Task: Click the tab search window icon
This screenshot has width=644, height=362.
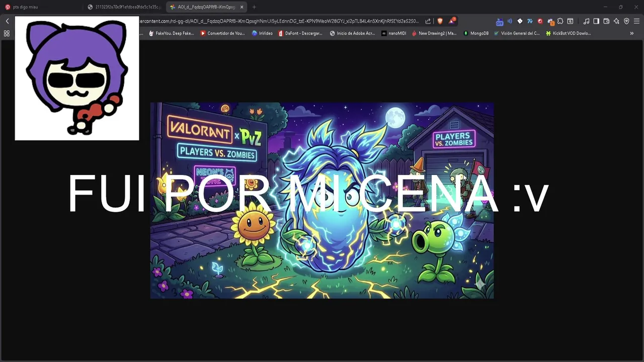Action: coord(570,21)
